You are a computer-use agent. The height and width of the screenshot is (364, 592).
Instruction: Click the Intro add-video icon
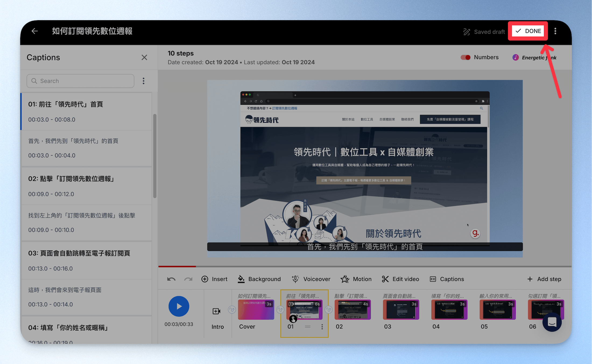click(216, 311)
